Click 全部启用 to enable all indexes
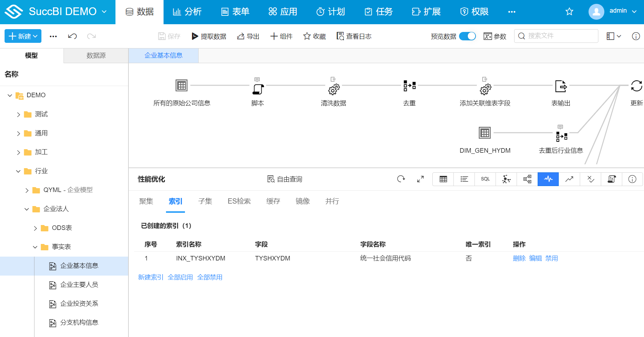This screenshot has width=644, height=337. click(180, 277)
